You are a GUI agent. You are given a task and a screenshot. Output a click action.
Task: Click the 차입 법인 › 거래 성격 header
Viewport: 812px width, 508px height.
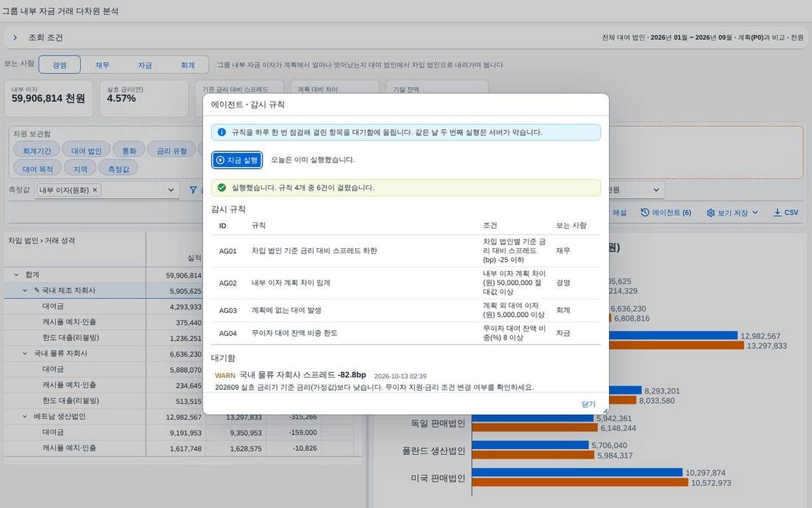coord(41,240)
